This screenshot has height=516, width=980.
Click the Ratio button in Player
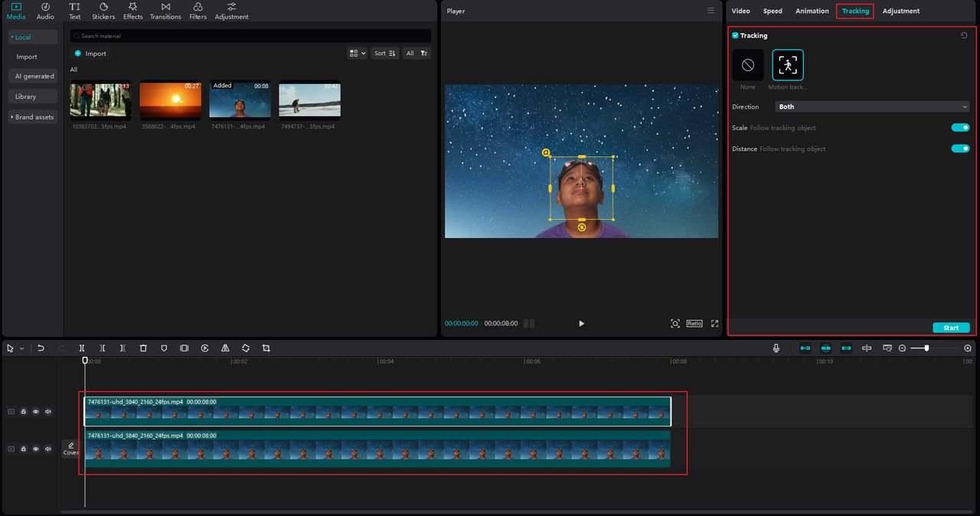coord(694,324)
